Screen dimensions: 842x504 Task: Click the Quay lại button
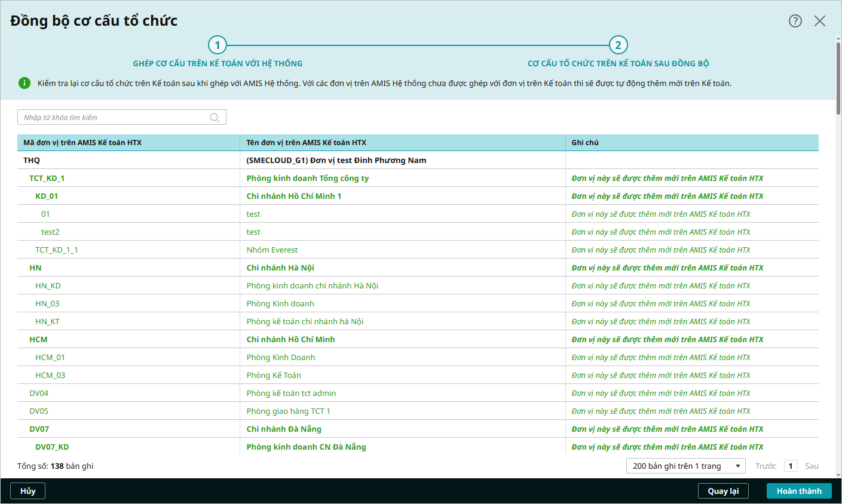point(723,491)
